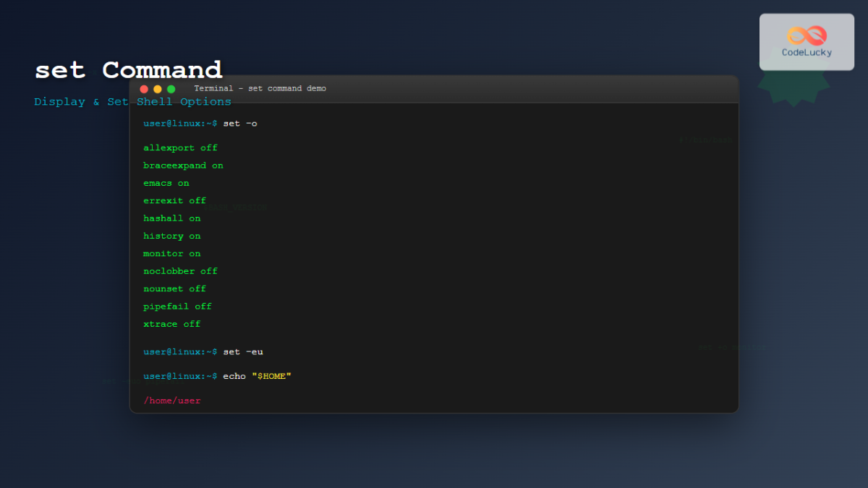Click the yellow minimize circle on terminal
The height and width of the screenshot is (488, 868).
tap(157, 88)
